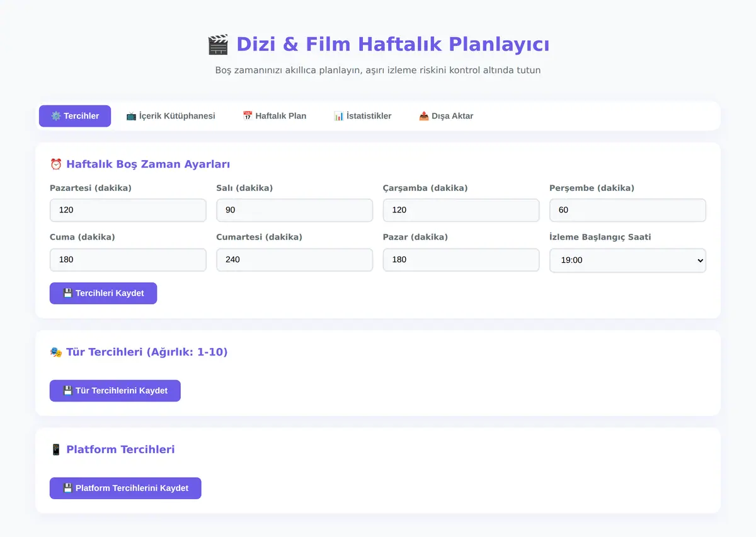Open the İzleme Başlangıç Saati dropdown
Screen dimensions: 756x537
pos(627,260)
